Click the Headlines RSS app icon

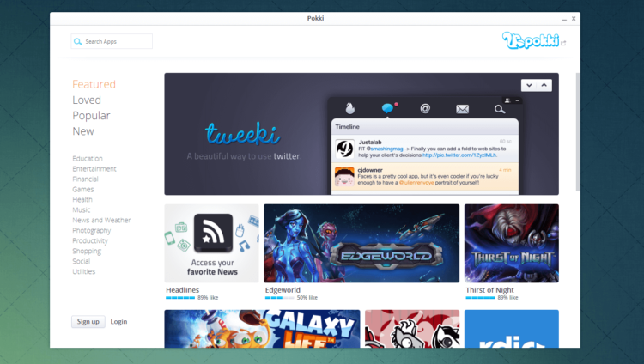213,233
